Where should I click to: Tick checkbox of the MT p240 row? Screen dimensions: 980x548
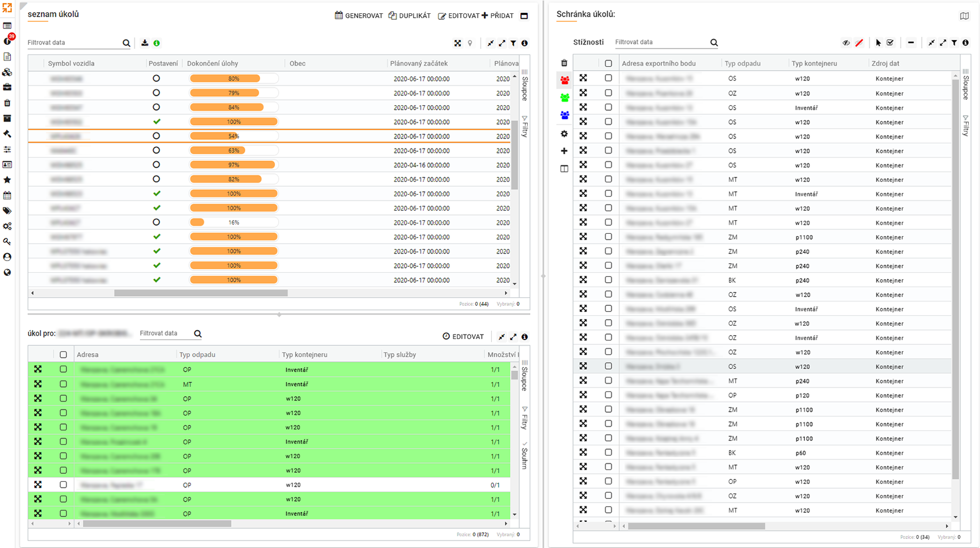pyautogui.click(x=608, y=380)
